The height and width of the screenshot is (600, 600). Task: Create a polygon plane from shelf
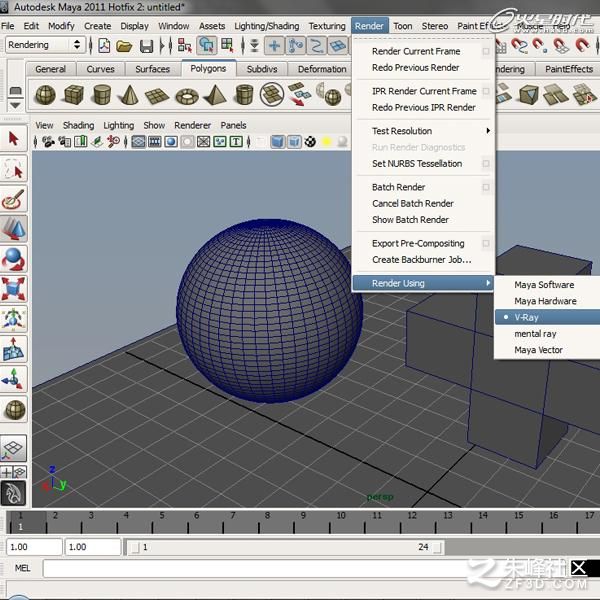click(x=157, y=96)
